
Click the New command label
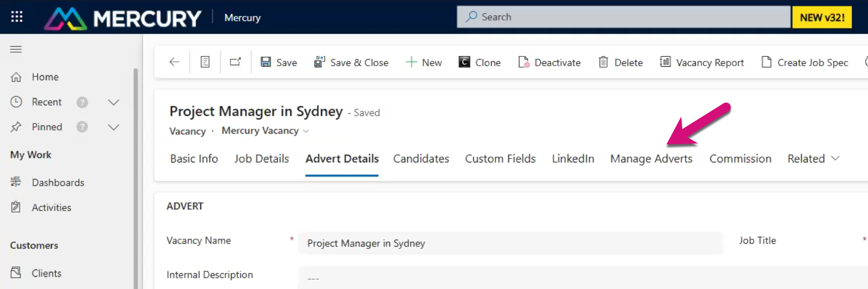[432, 62]
